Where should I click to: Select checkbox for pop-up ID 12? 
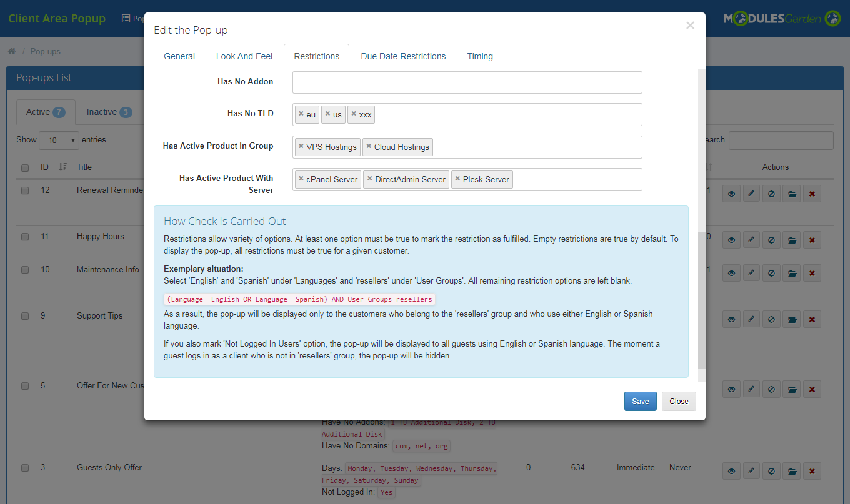[x=25, y=190]
